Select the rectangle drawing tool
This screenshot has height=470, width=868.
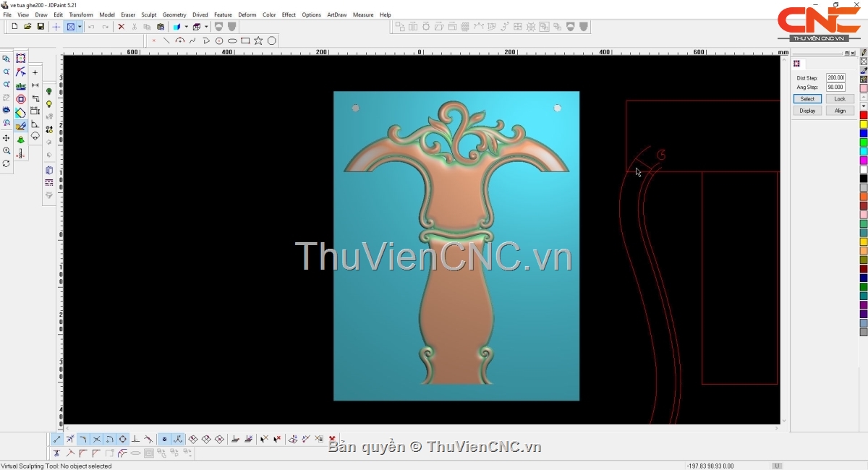245,40
